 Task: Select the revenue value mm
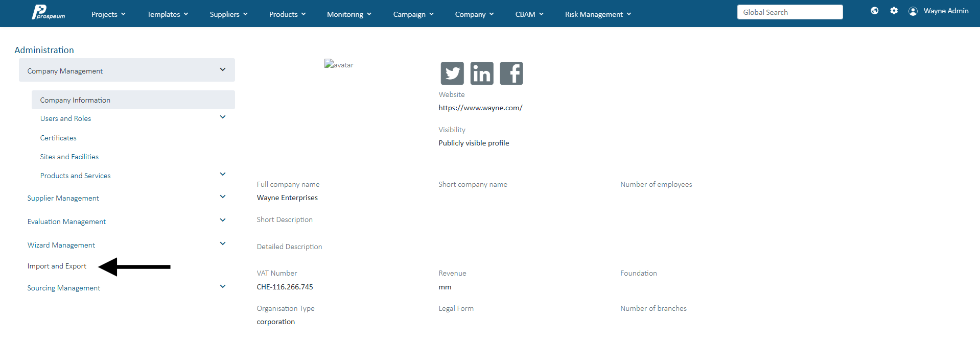tap(445, 287)
